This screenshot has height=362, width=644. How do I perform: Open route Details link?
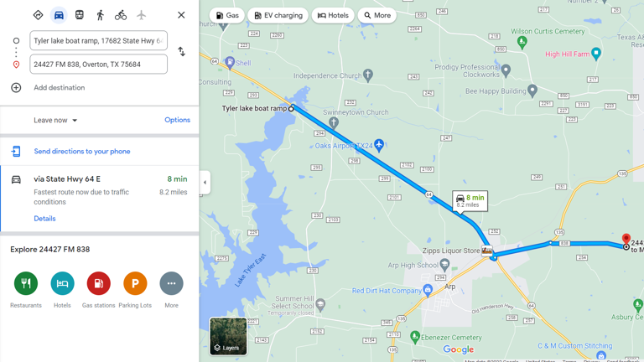tap(44, 219)
